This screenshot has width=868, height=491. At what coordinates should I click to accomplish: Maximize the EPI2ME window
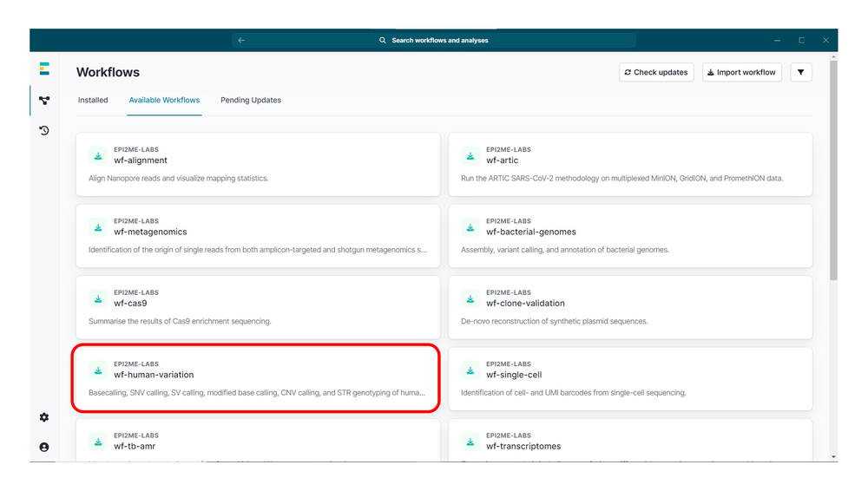pos(801,41)
